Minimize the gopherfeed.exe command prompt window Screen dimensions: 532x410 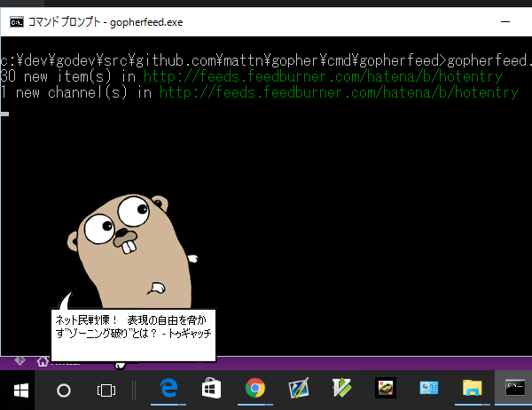coord(505,21)
